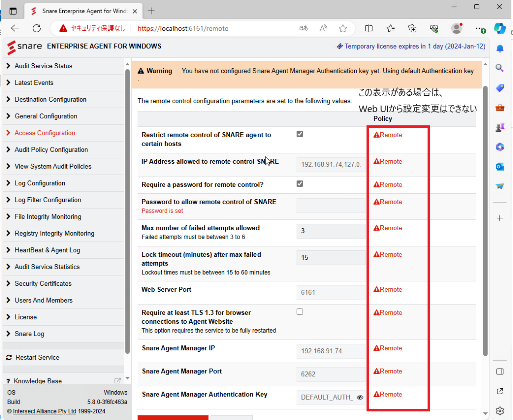Open Log Configuration section
Image resolution: width=513 pixels, height=420 pixels.
pos(64,183)
